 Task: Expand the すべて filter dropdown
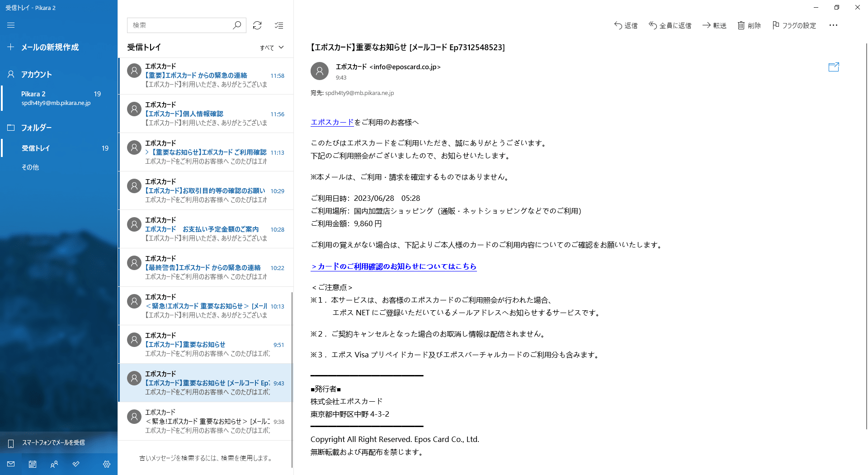tap(272, 47)
